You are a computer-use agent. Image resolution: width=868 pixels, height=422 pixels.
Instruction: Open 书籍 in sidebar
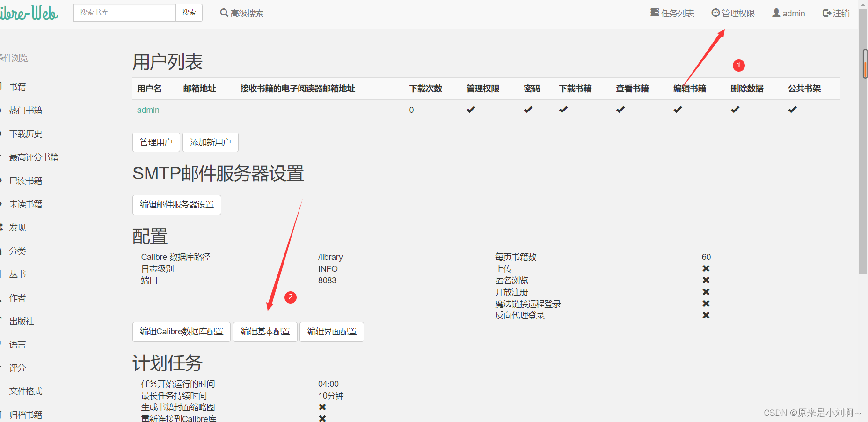coord(17,87)
